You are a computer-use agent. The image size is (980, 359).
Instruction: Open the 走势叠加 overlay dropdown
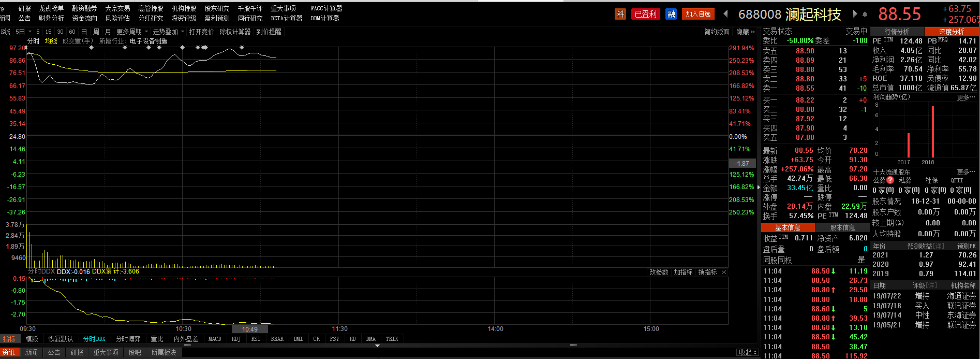pyautogui.click(x=168, y=32)
